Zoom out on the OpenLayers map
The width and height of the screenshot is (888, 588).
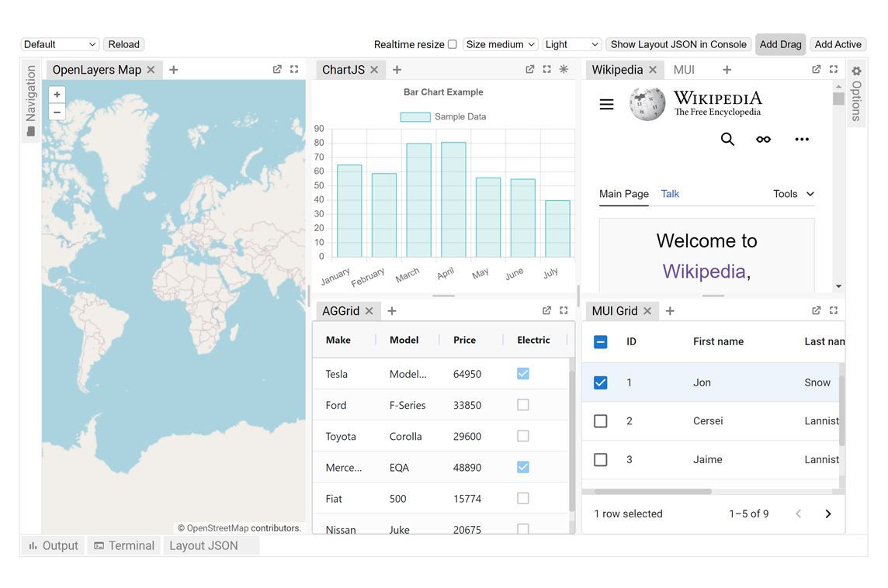tap(57, 112)
